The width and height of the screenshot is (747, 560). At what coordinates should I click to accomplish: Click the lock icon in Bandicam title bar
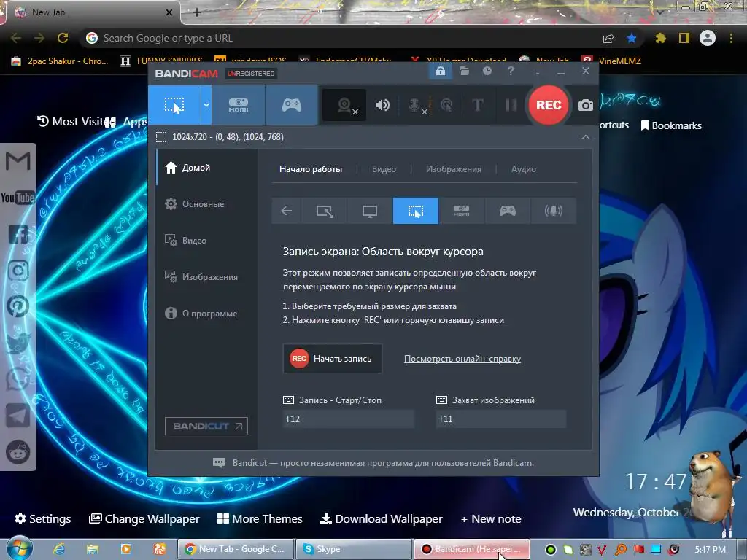point(440,71)
